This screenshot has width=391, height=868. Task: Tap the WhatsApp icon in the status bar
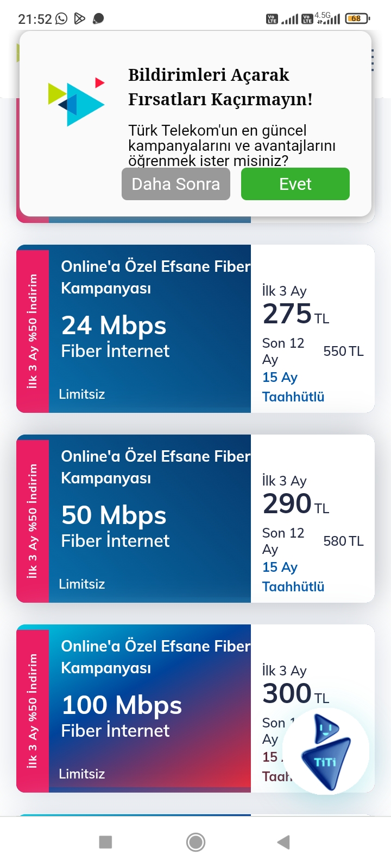(x=62, y=19)
